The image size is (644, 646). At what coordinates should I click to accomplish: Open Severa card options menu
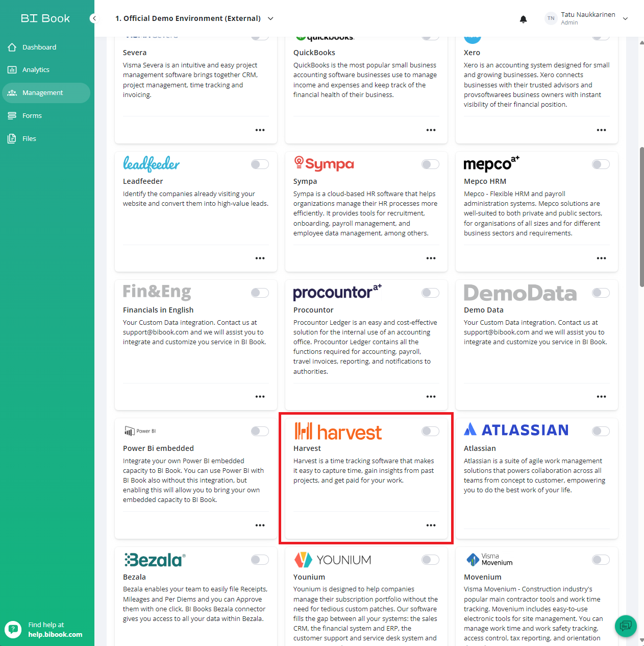(x=260, y=130)
